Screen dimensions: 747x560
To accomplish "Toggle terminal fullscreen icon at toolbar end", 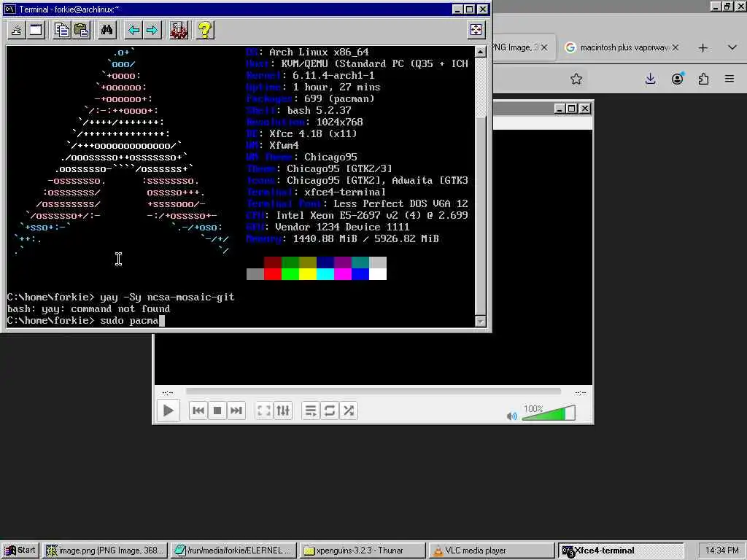I will [476, 30].
